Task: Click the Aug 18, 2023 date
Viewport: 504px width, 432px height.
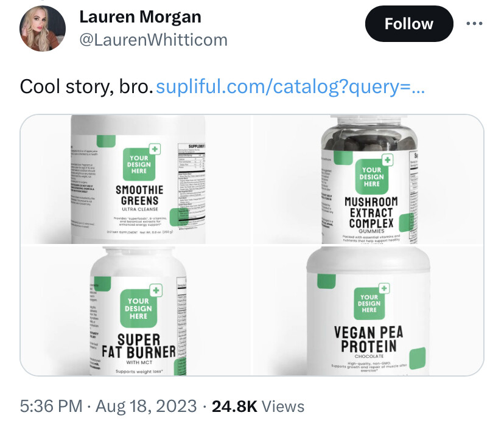Action: tap(146, 406)
